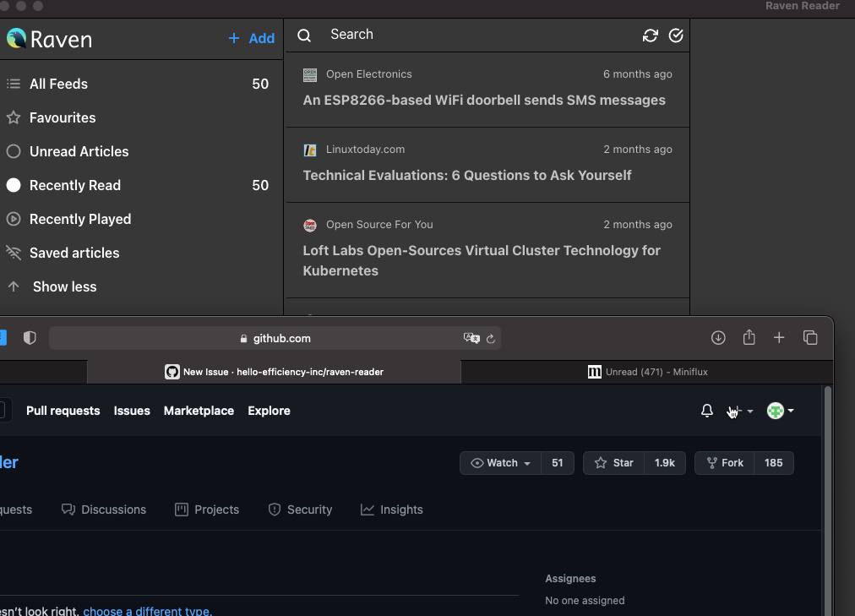Viewport: 855px width, 616px height.
Task: Refresh feeds with the sync icon
Action: point(650,35)
